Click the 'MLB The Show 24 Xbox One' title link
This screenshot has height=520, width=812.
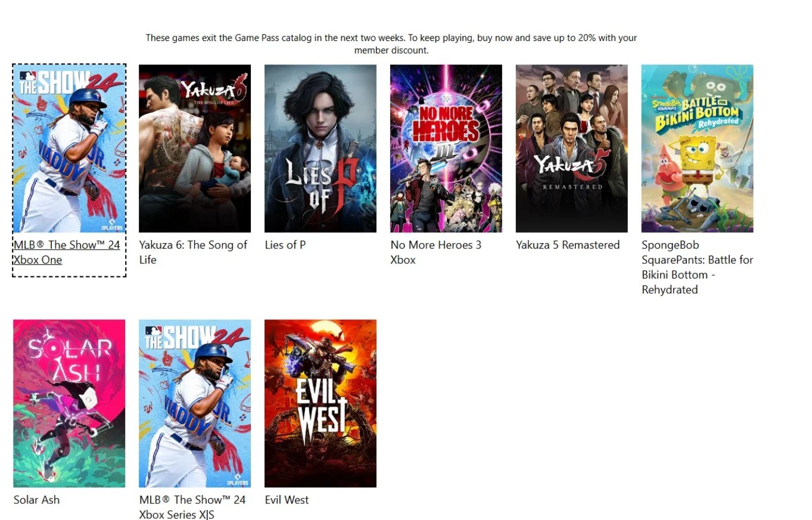click(x=67, y=252)
